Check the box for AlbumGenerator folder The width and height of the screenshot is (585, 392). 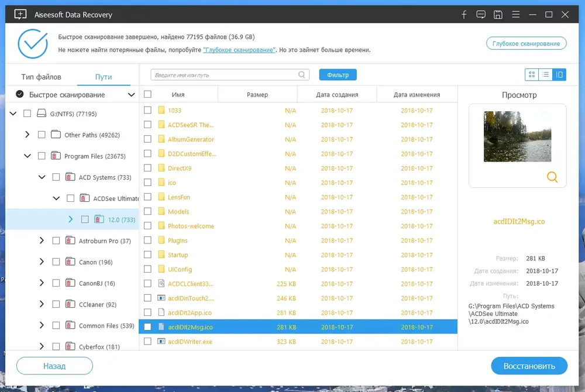[148, 139]
